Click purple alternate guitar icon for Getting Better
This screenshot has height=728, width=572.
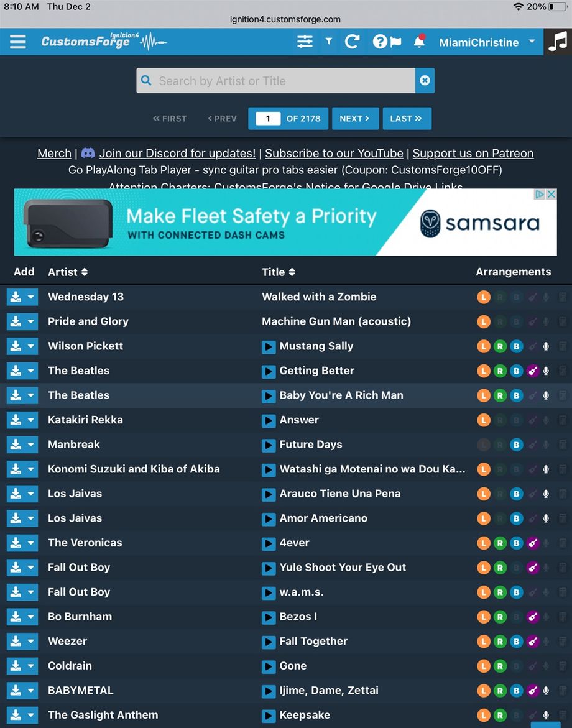pyautogui.click(x=533, y=371)
